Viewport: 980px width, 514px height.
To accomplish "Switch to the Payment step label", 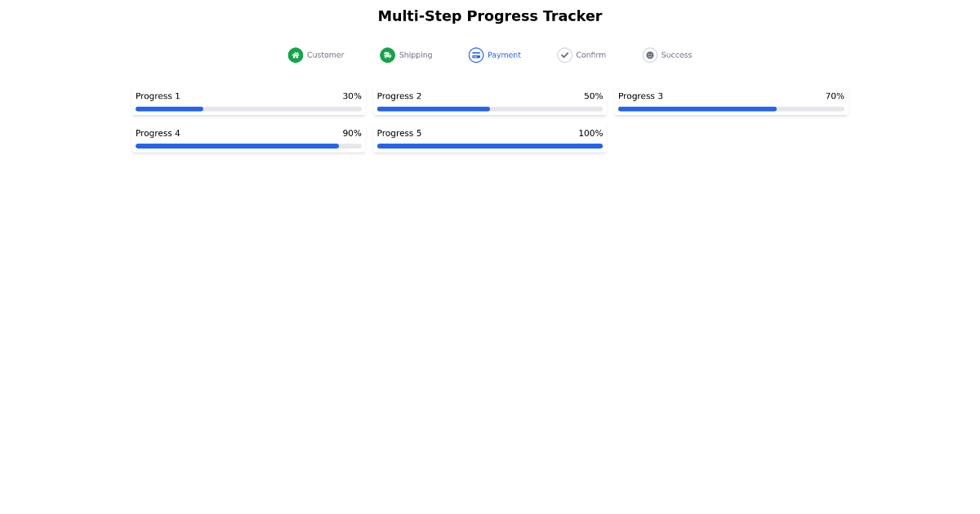I will pos(504,55).
